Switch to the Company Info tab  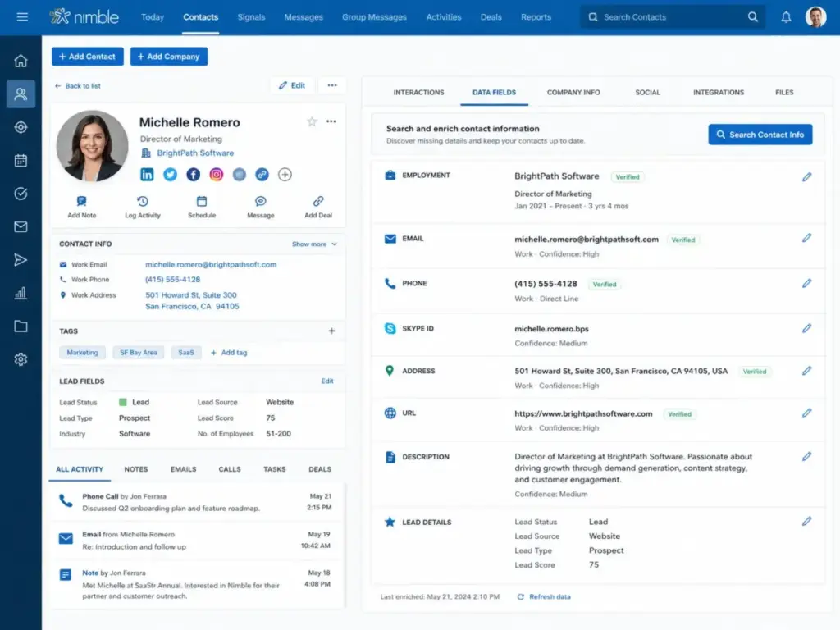pyautogui.click(x=573, y=92)
